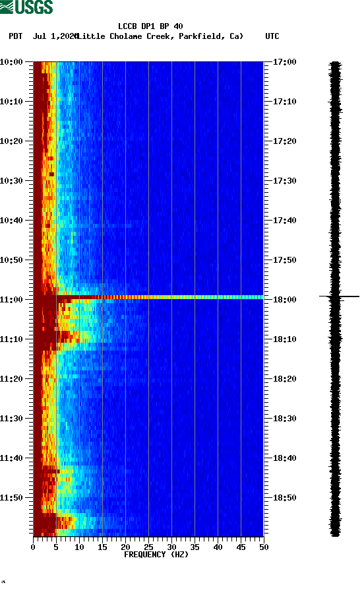Click the '11:50' PDT time label
The image size is (364, 589).
tap(11, 498)
